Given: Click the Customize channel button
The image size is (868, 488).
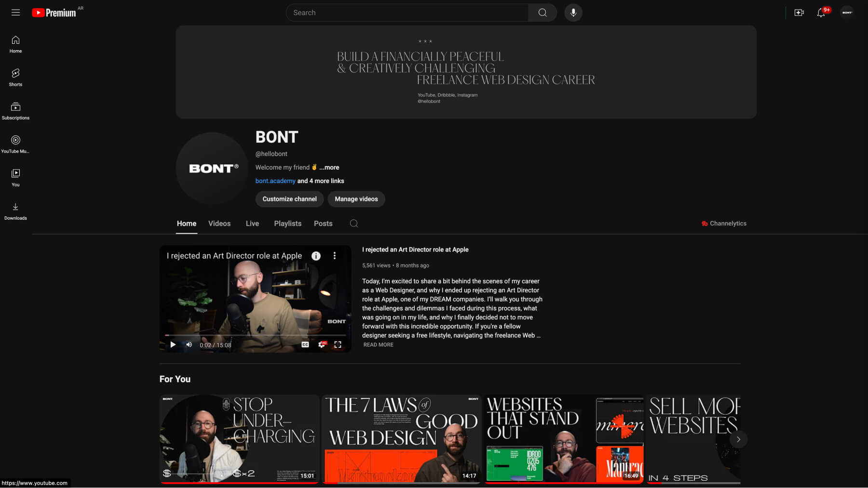Looking at the screenshot, I should 289,199.
